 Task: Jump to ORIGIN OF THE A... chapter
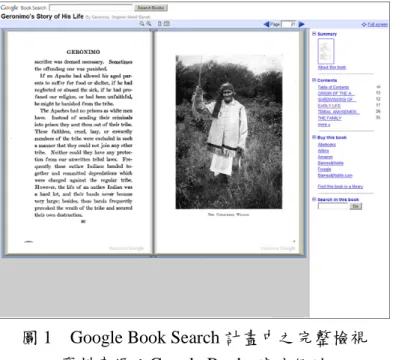tap(336, 93)
